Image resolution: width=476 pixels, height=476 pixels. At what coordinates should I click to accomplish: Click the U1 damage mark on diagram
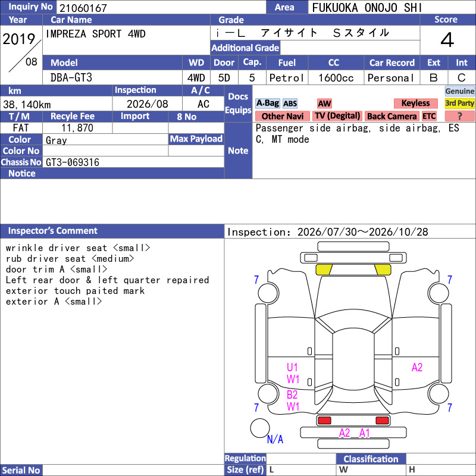click(292, 367)
